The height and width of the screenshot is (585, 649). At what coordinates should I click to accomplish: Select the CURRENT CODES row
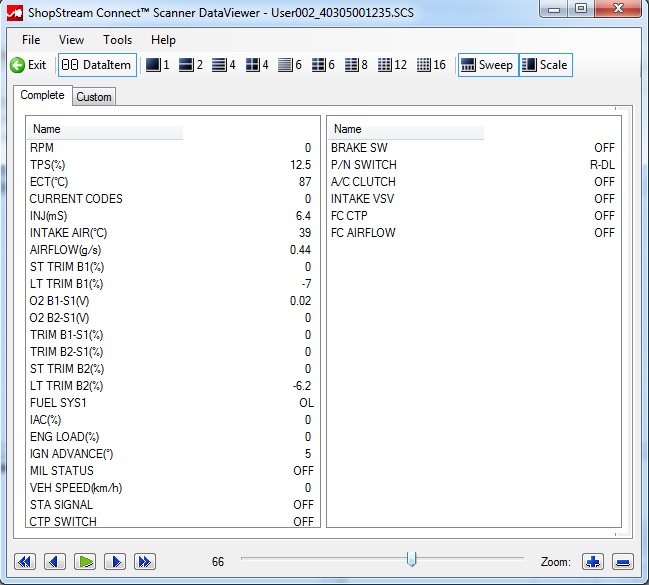pos(173,199)
